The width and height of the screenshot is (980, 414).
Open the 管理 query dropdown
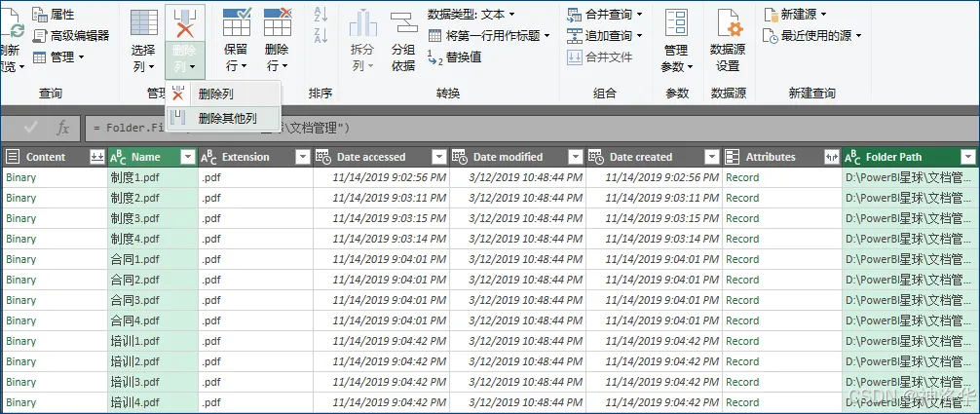click(x=58, y=56)
